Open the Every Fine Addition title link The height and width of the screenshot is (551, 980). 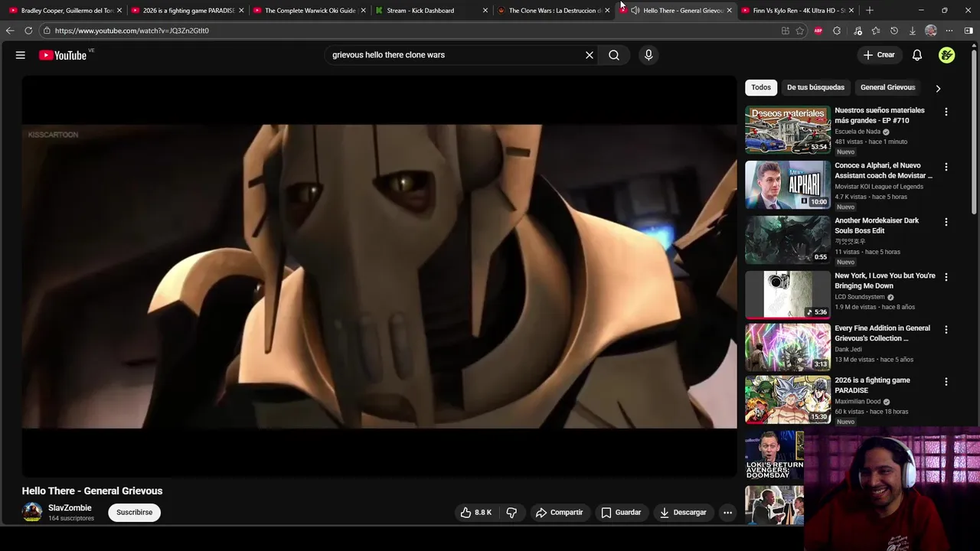882,333
